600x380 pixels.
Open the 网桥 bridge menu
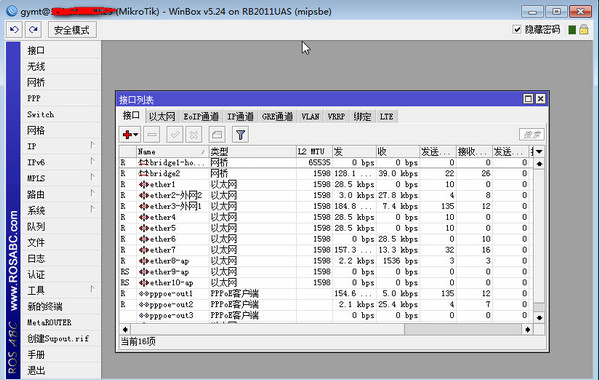click(x=61, y=82)
